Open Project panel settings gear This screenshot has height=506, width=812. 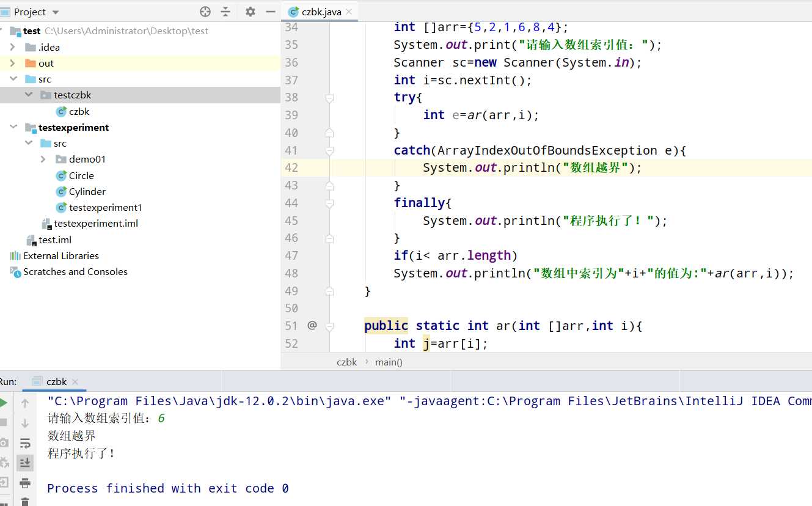coord(251,12)
